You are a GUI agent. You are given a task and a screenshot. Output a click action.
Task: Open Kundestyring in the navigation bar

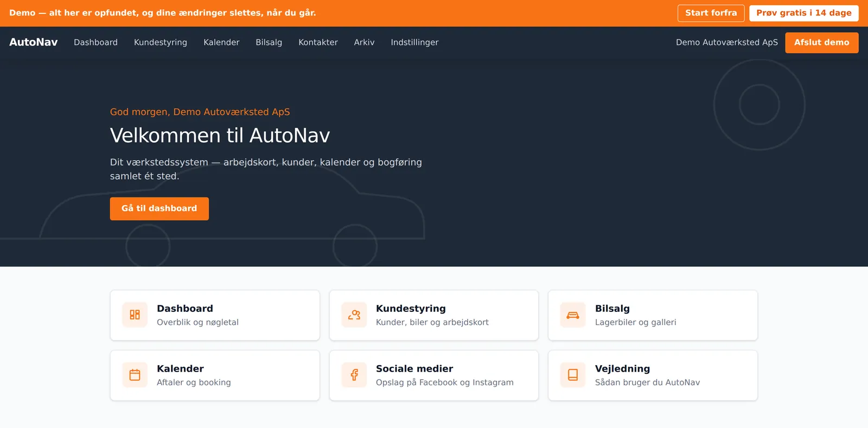(x=161, y=42)
